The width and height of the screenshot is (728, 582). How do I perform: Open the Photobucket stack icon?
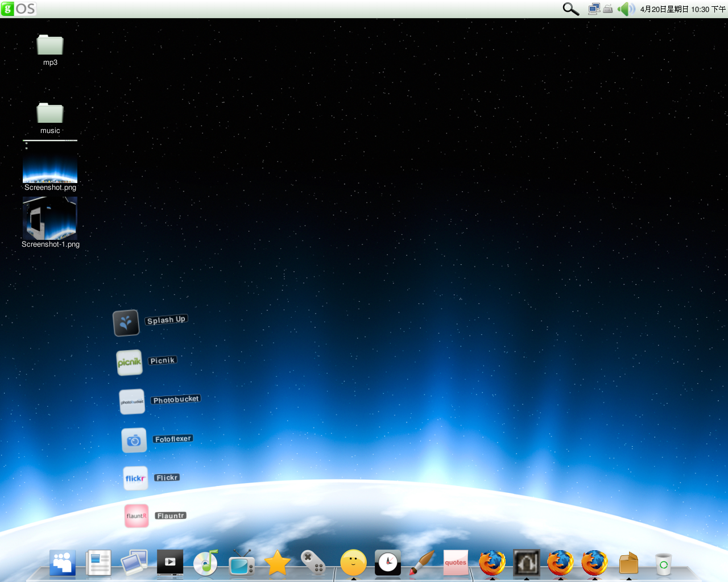[132, 402]
